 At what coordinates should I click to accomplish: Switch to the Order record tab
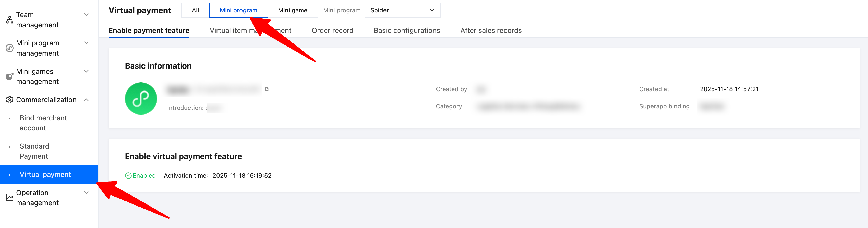332,31
